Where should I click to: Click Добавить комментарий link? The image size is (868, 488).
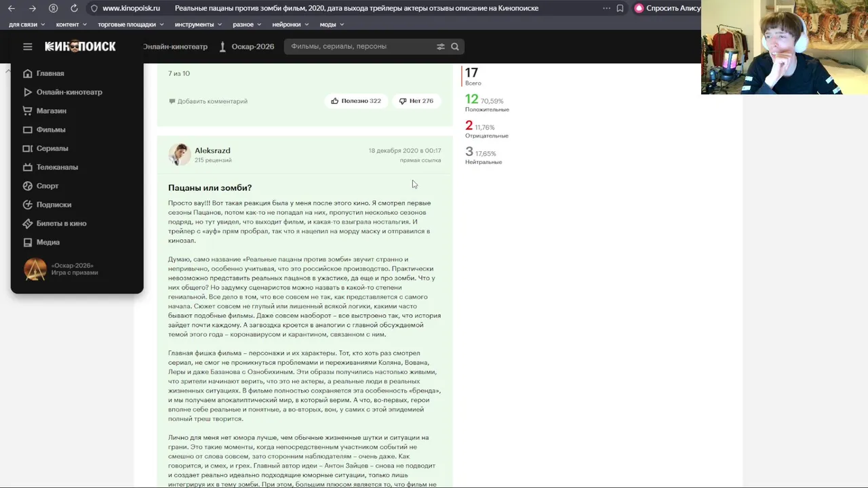coord(212,101)
